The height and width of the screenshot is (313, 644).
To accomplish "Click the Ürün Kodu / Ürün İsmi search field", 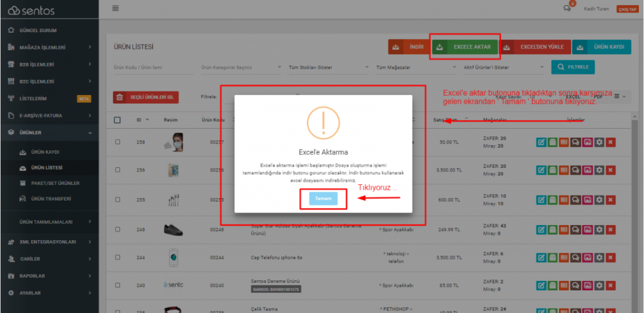I will [x=151, y=67].
